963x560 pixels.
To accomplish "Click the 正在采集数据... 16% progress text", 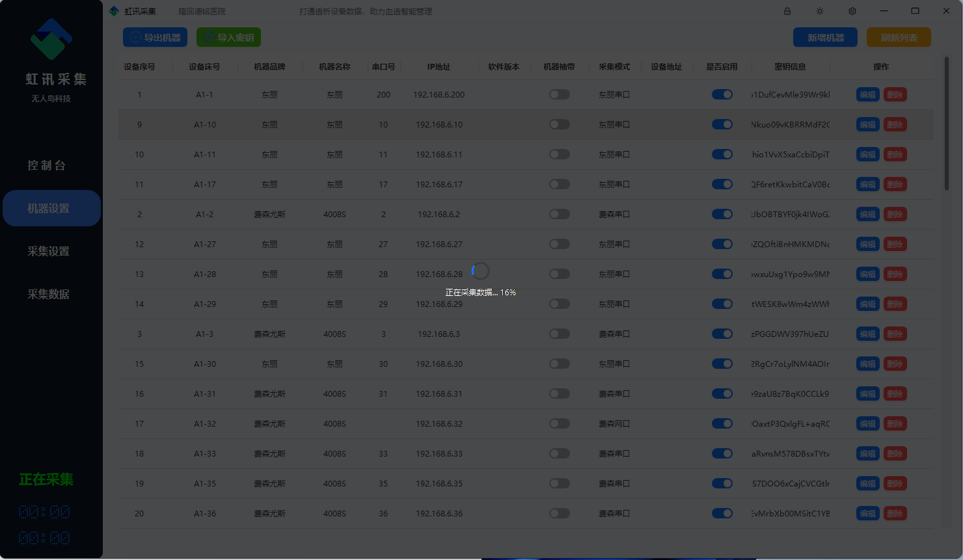I will tap(480, 293).
